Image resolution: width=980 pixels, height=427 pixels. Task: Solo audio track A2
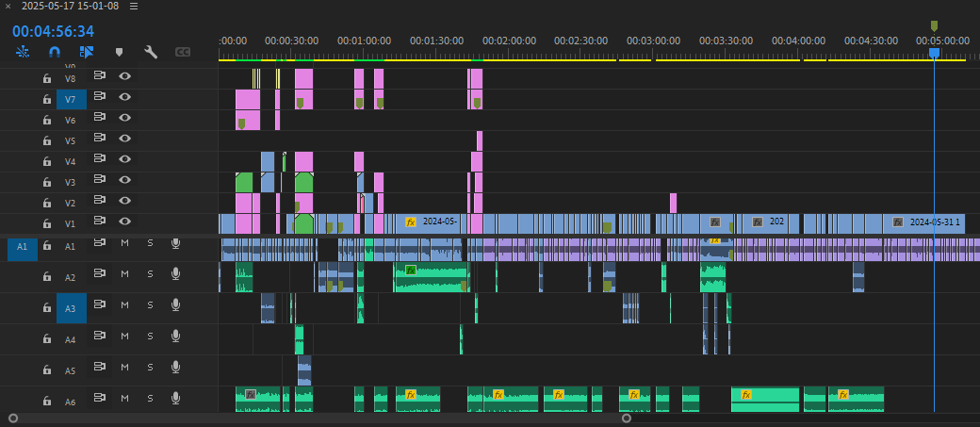coord(150,274)
